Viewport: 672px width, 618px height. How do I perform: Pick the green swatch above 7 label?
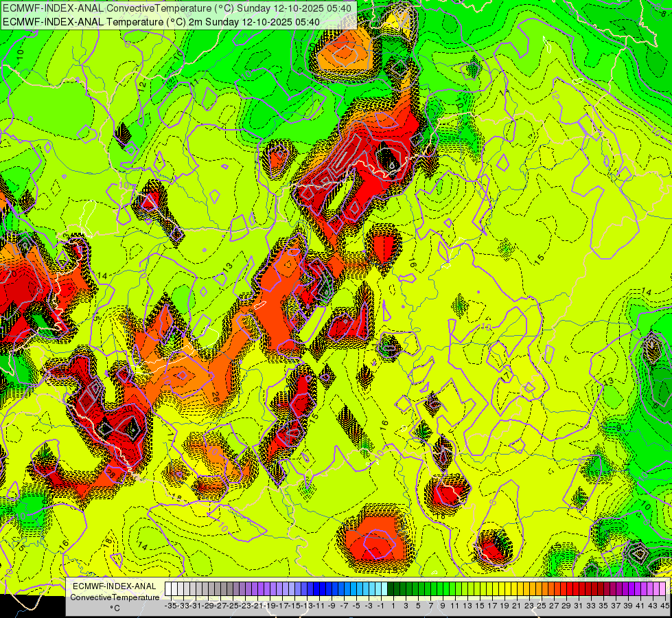[x=428, y=588]
